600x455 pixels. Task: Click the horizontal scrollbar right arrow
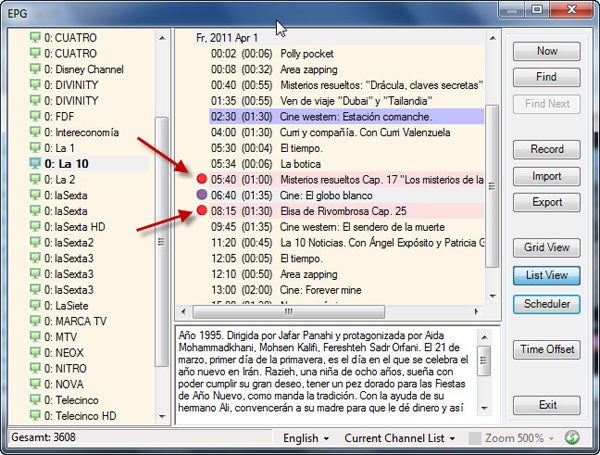tap(476, 311)
